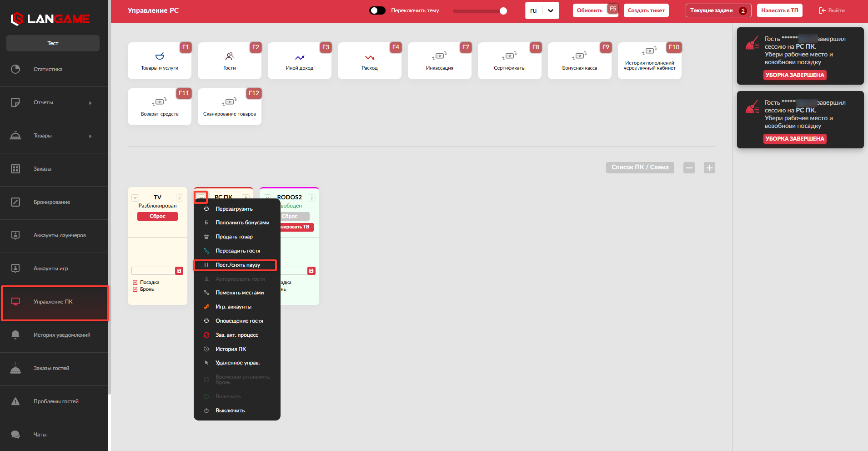The height and width of the screenshot is (451, 868).
Task: Select Пересадить гостя in the context menu
Action: [x=237, y=251]
